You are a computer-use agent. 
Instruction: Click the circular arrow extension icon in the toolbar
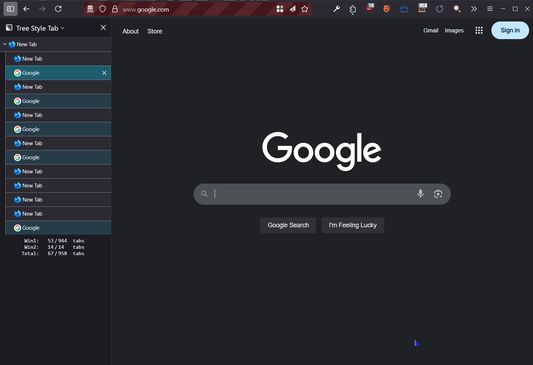pyautogui.click(x=440, y=9)
